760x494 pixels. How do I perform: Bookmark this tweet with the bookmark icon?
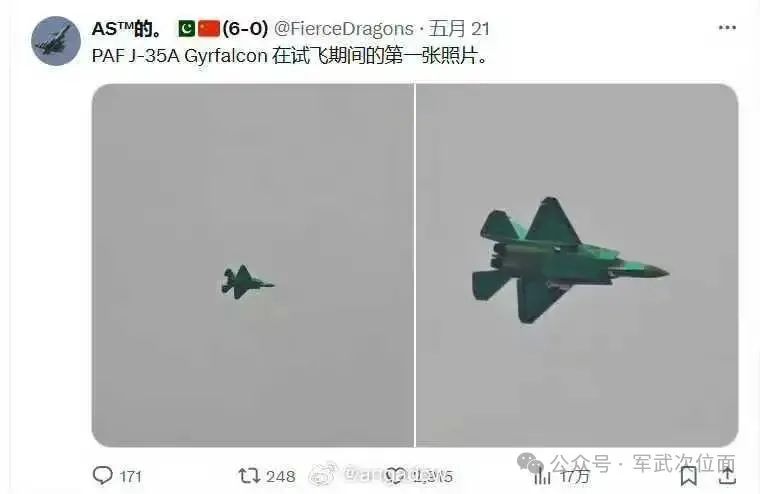[688, 476]
